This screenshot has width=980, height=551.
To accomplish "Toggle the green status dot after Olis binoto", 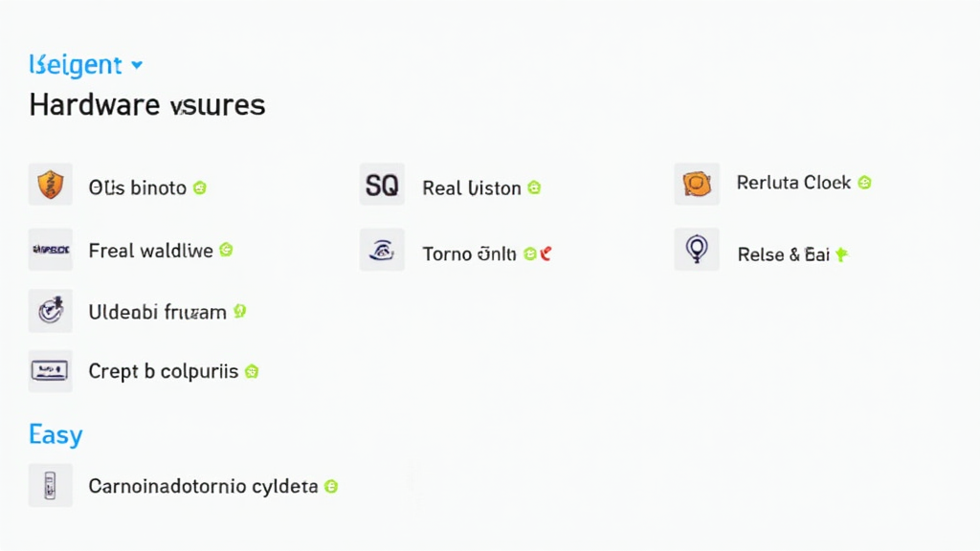I will (200, 187).
